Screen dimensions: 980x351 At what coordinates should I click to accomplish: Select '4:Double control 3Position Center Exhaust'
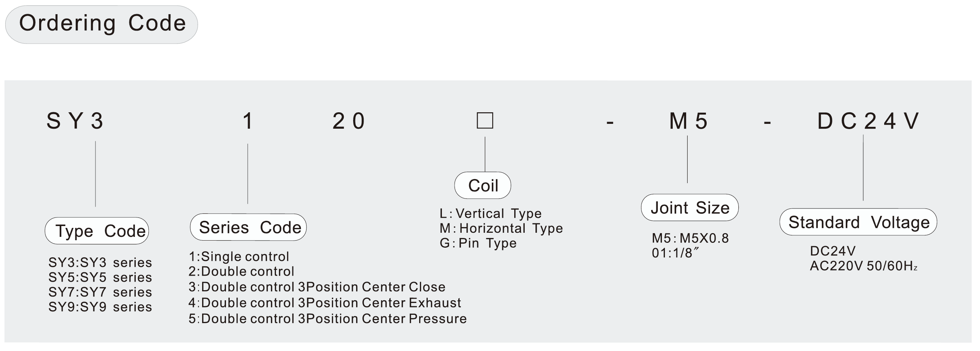click(324, 303)
